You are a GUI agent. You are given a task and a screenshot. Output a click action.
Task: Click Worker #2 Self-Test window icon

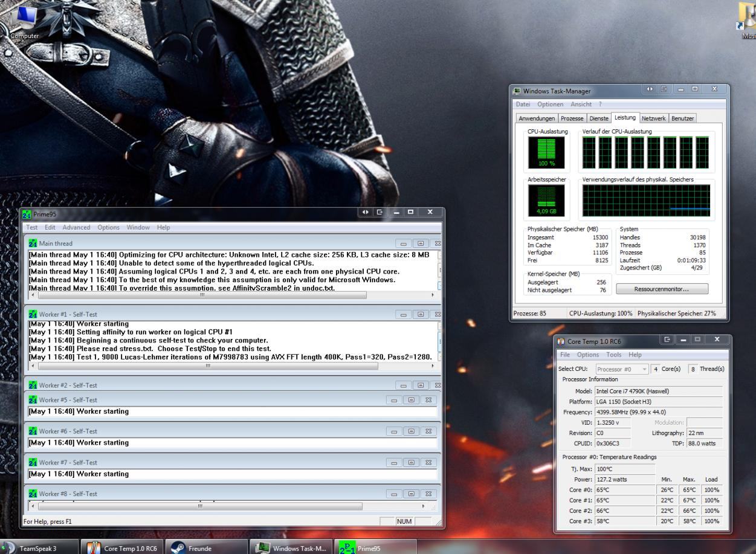[33, 385]
